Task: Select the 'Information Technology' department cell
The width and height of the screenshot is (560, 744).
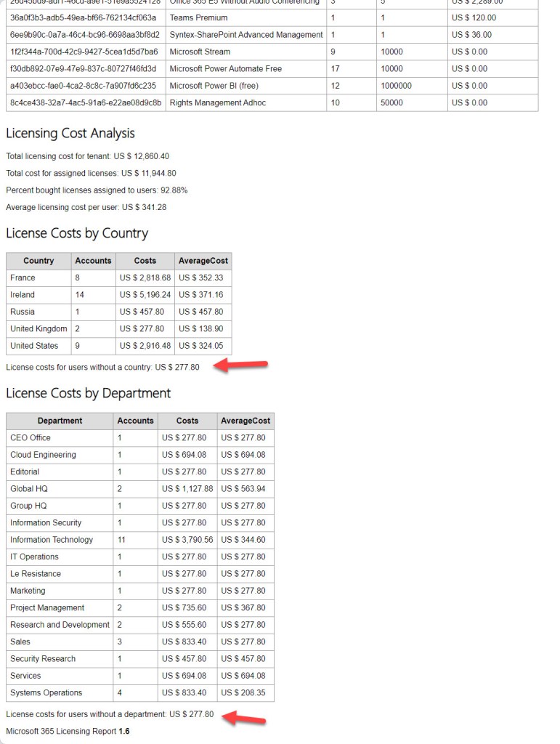Action: coord(60,540)
